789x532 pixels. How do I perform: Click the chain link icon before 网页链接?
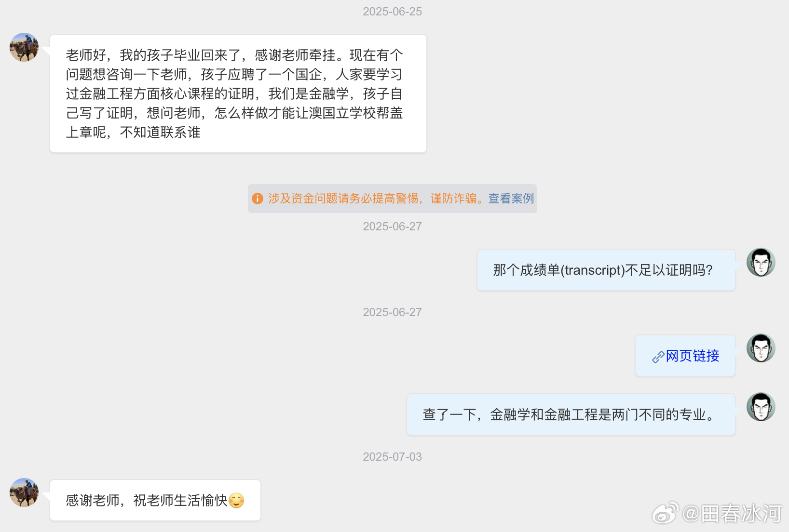pos(658,357)
